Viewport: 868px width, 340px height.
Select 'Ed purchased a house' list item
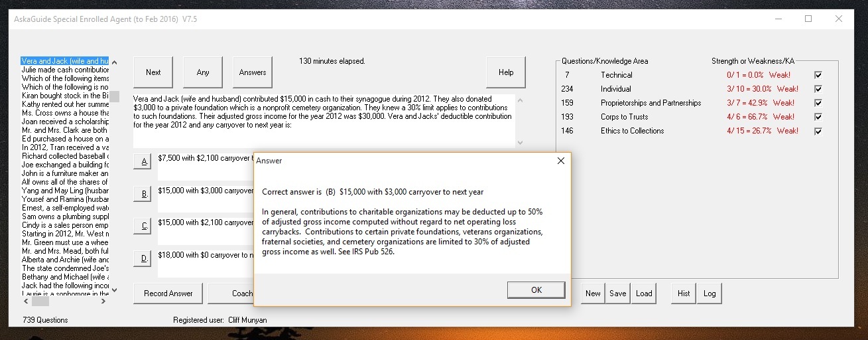65,139
